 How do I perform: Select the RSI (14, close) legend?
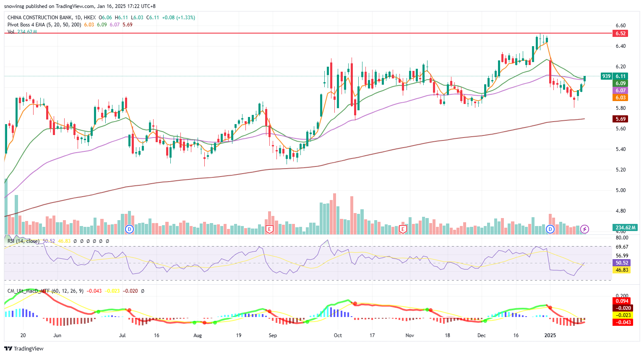point(23,241)
